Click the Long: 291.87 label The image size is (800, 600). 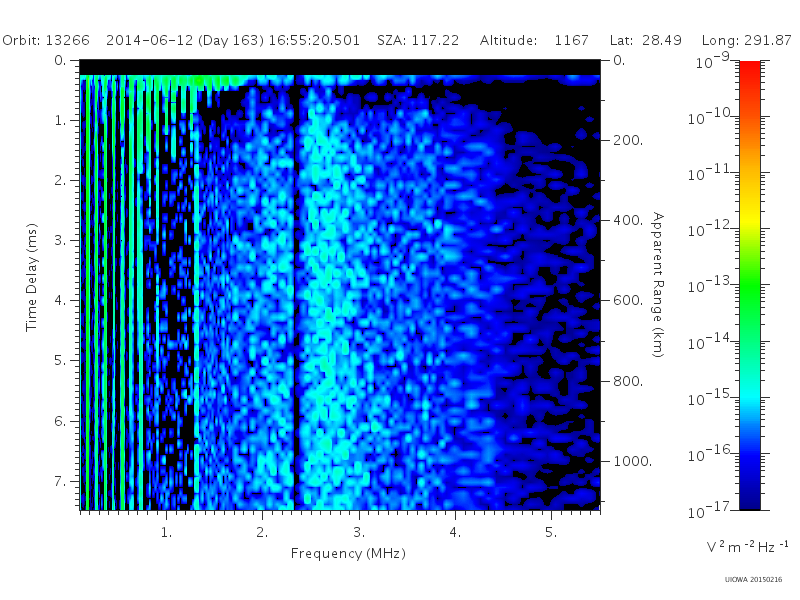tap(746, 40)
